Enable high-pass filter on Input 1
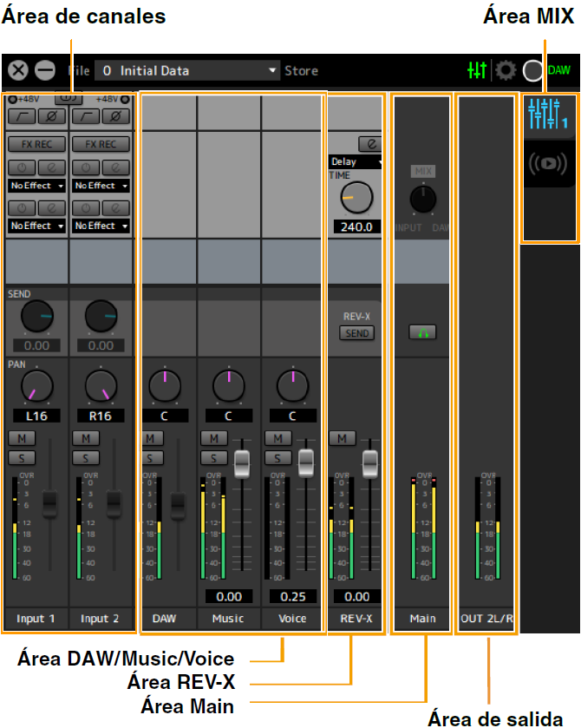The height and width of the screenshot is (728, 581). click(x=22, y=116)
